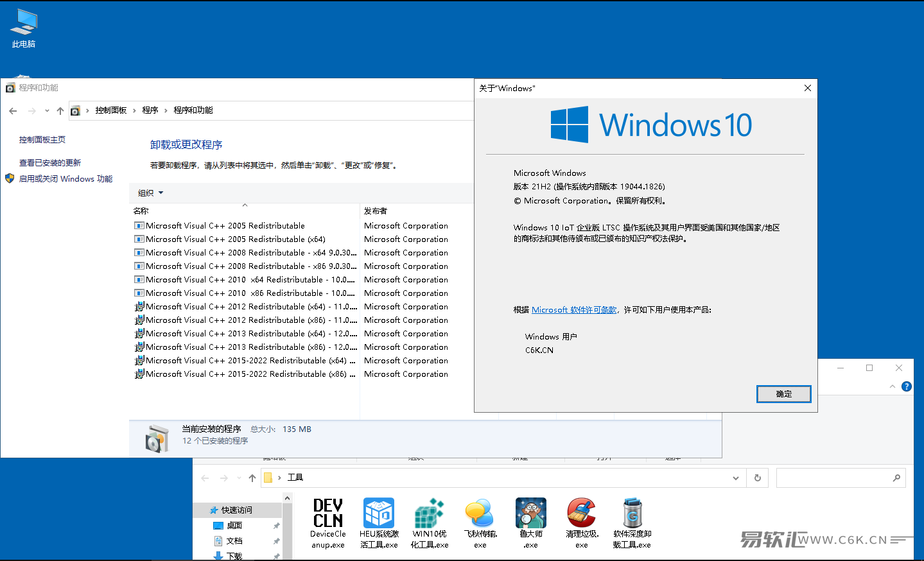Select the 清理垃圾.exe icon
Screen dimensions: 924x561
tap(582, 523)
